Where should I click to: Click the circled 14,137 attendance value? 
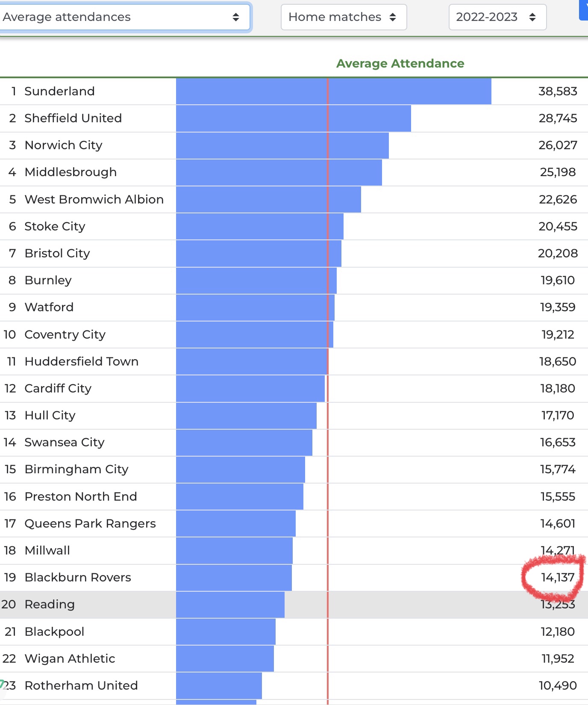click(557, 578)
